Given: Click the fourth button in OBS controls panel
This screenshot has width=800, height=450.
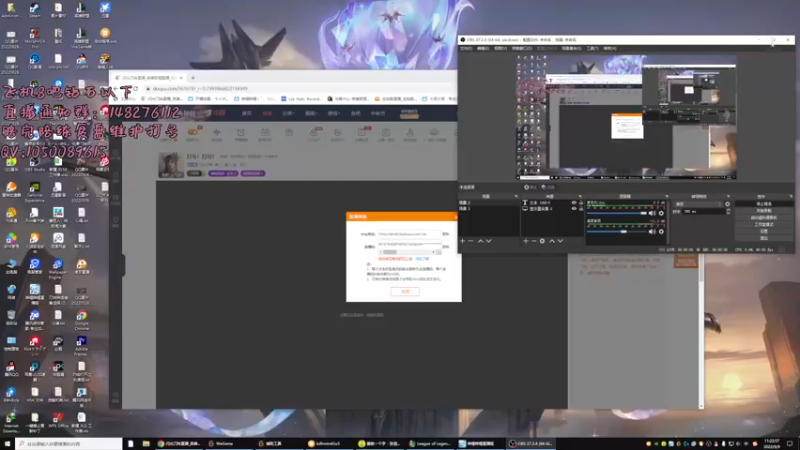Looking at the screenshot, I should [764, 224].
